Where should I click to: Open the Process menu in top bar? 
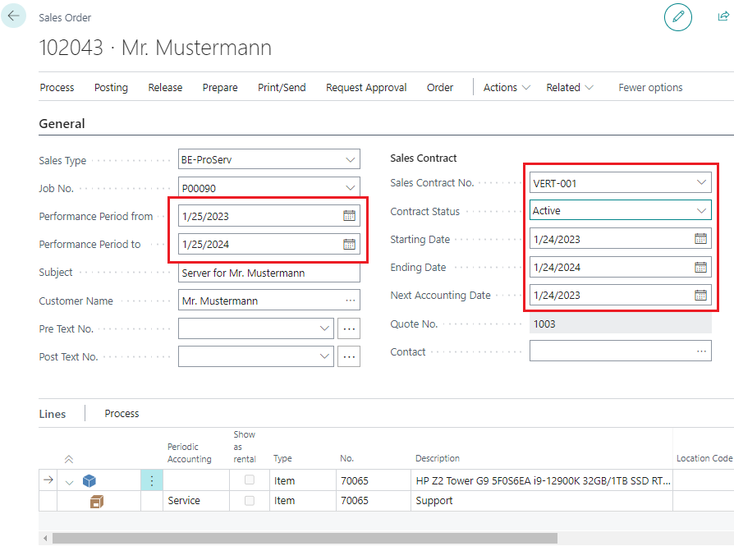pos(57,88)
